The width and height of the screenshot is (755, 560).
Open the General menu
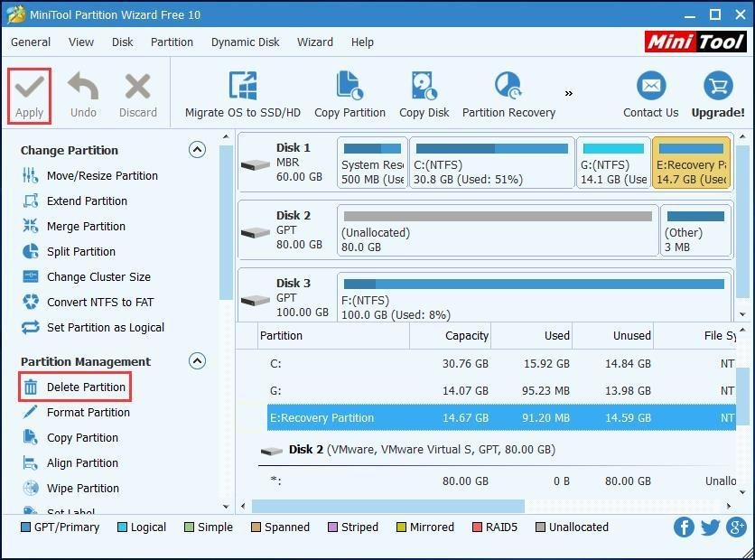click(x=31, y=42)
